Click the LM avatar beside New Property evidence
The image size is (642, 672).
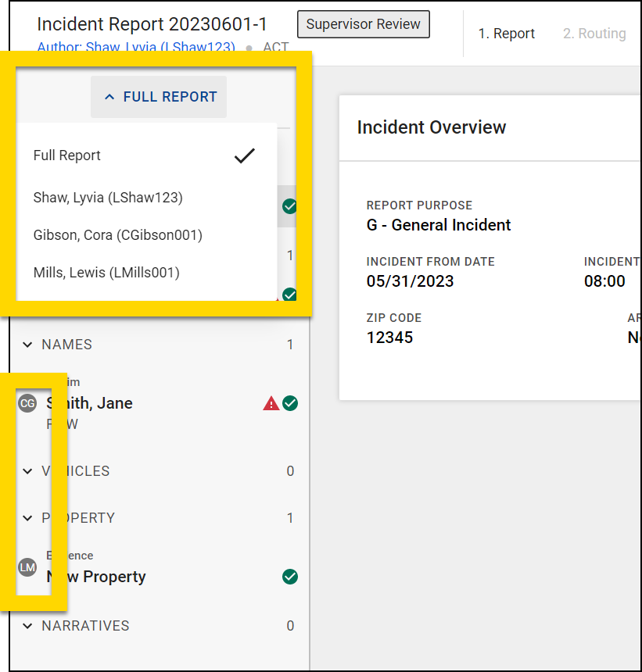tap(28, 567)
